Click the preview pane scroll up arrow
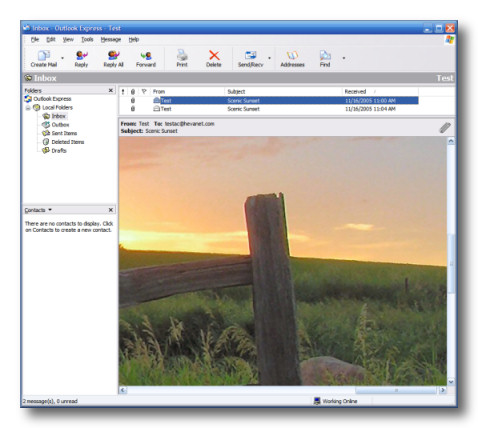The height and width of the screenshot is (428, 478). pos(451,141)
